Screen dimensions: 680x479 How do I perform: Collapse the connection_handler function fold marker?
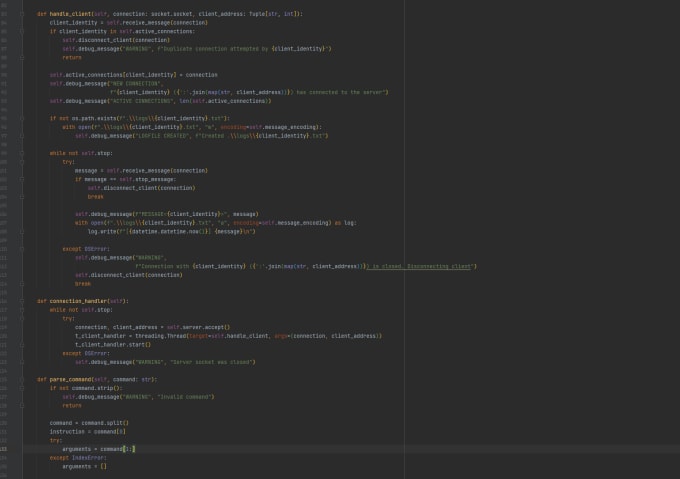22,301
